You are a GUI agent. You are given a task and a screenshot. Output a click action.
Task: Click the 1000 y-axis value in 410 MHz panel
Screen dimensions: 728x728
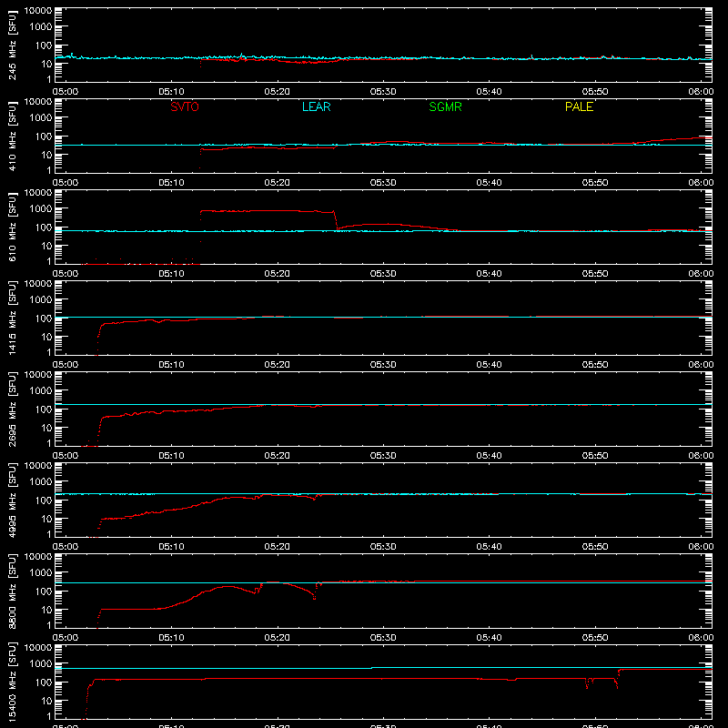pos(41,118)
